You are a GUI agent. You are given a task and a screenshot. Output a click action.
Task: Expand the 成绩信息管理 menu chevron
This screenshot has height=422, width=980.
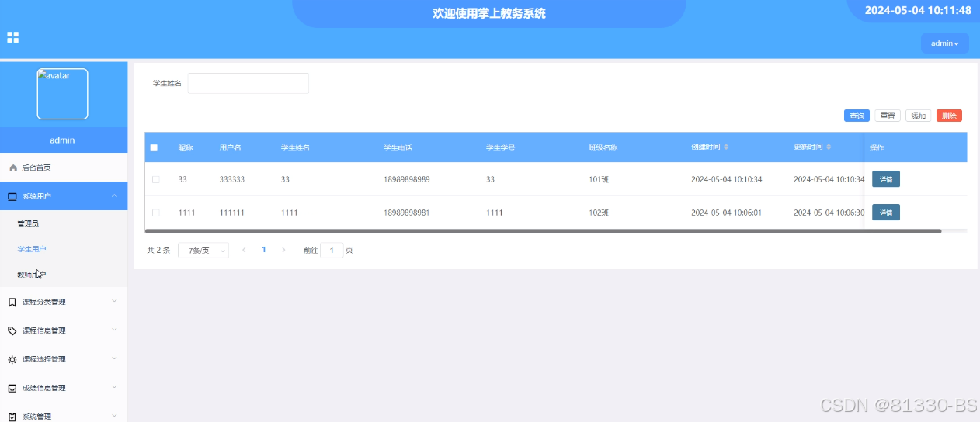tap(115, 387)
